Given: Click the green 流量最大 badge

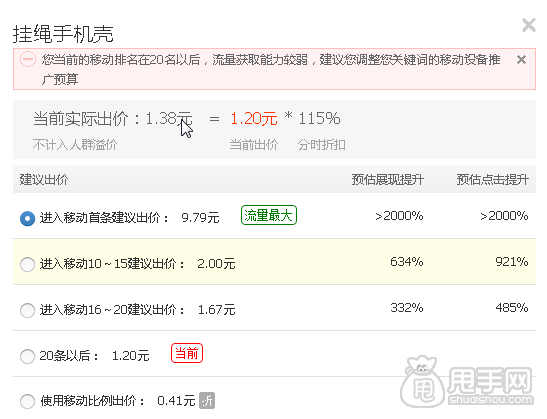Looking at the screenshot, I should (269, 215).
